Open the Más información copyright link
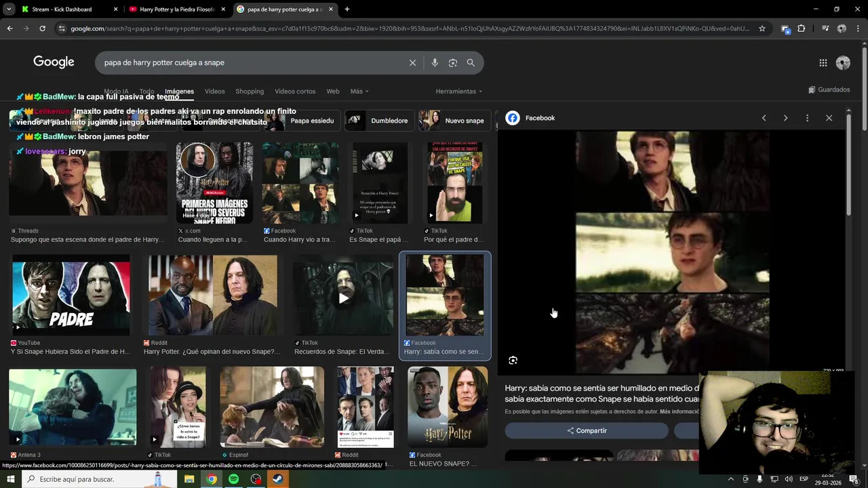The width and height of the screenshot is (868, 488). [x=679, y=411]
